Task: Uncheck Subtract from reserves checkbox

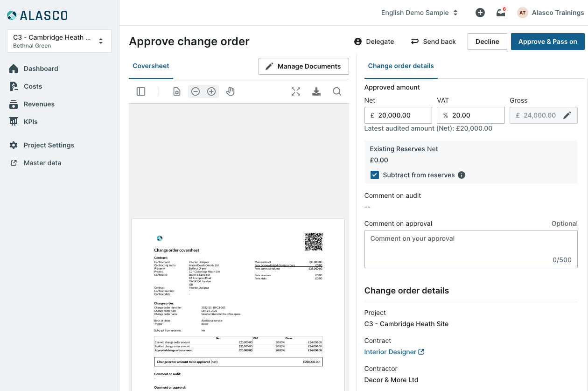Action: [375, 175]
